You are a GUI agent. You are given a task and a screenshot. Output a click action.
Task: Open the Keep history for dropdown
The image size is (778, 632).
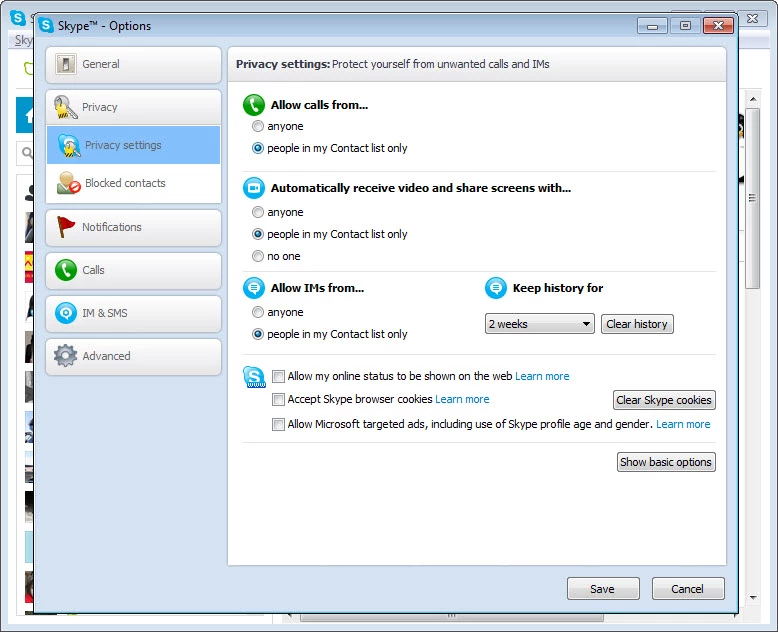coord(540,324)
